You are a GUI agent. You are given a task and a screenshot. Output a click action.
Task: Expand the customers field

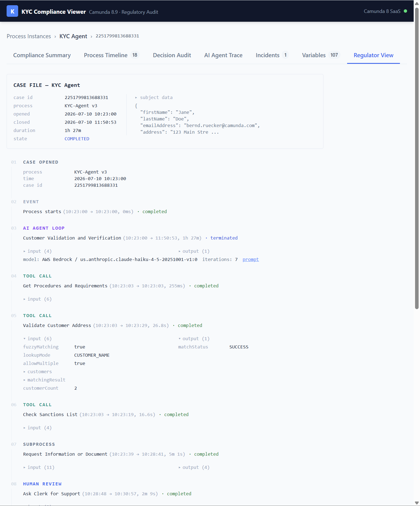pyautogui.click(x=37, y=372)
